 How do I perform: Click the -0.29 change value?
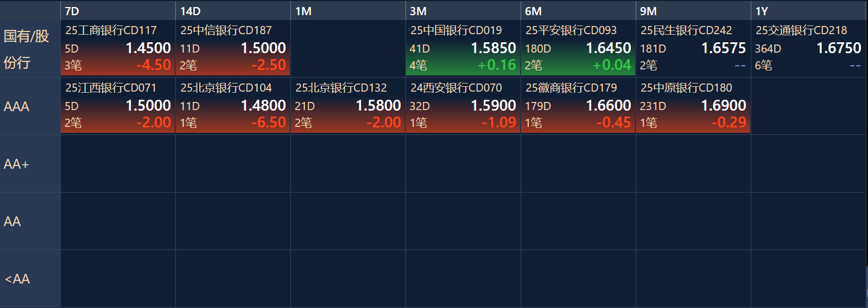click(729, 123)
